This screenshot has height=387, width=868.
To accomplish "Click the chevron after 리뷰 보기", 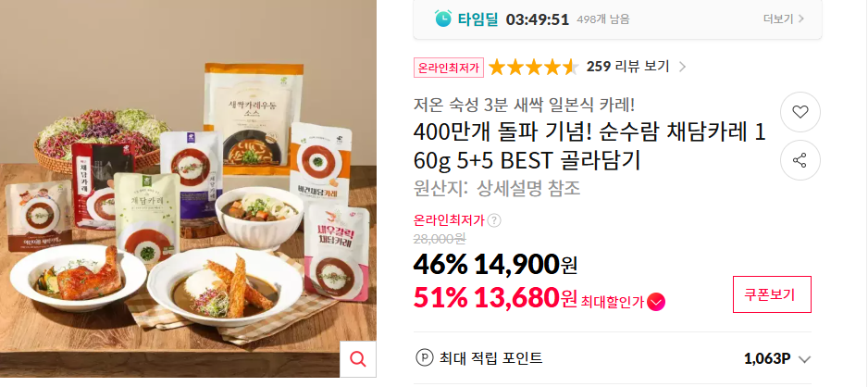I will click(682, 67).
